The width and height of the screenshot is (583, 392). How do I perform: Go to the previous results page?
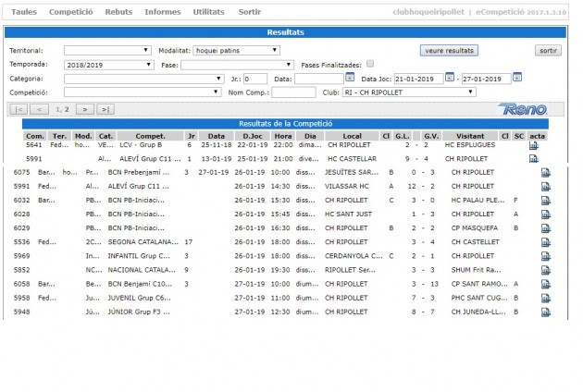[x=40, y=109]
